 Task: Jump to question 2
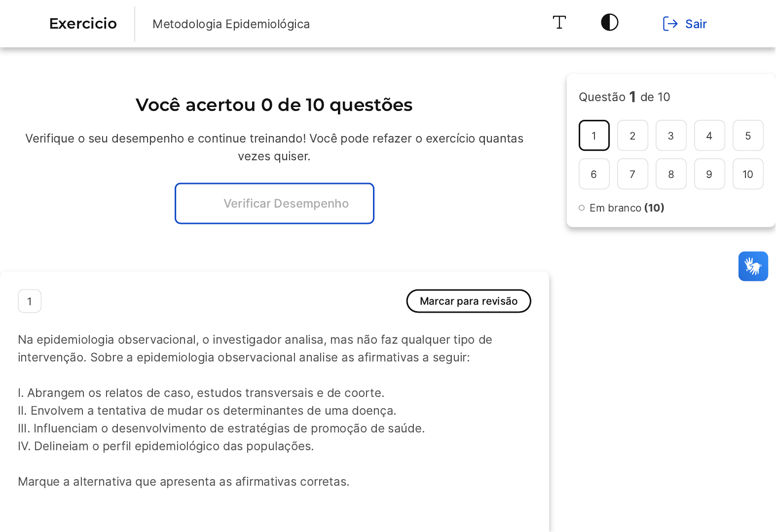pos(632,136)
